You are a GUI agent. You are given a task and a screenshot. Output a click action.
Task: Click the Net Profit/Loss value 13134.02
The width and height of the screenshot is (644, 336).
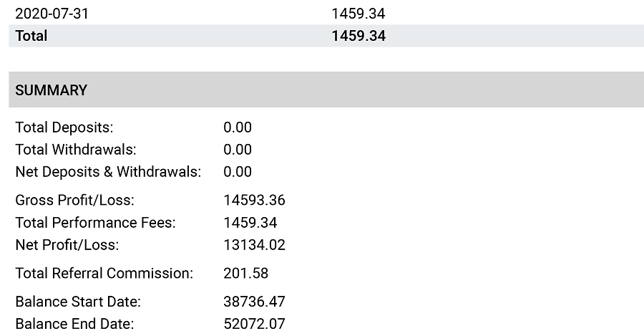(254, 245)
